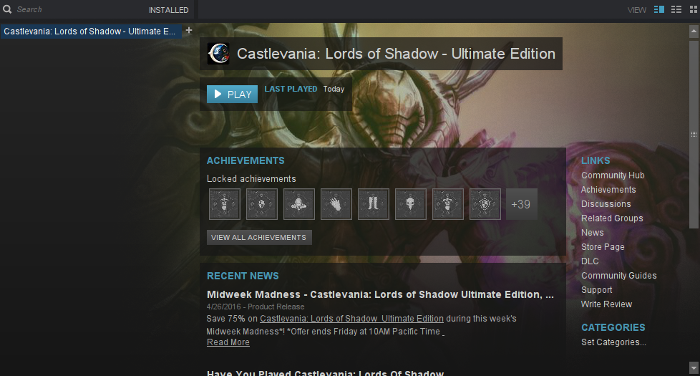The image size is (700, 376).
Task: Switch library to grid view icon
Action: click(x=693, y=9)
